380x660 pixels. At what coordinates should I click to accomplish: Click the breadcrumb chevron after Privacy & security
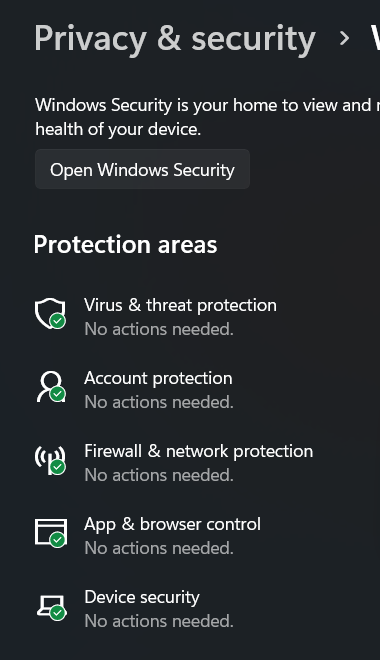click(344, 38)
